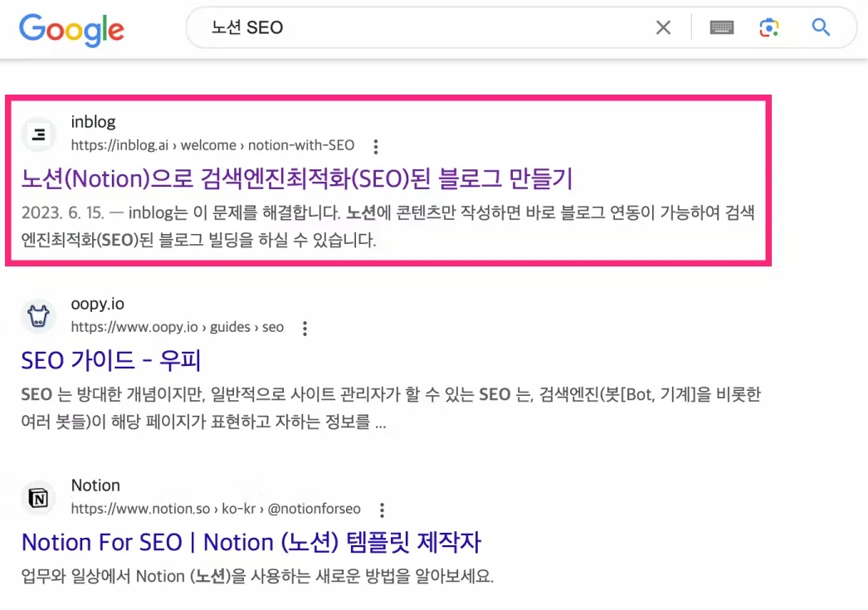Open the three-dot menu for the inblog result
This screenshot has width=868, height=610.
376,146
